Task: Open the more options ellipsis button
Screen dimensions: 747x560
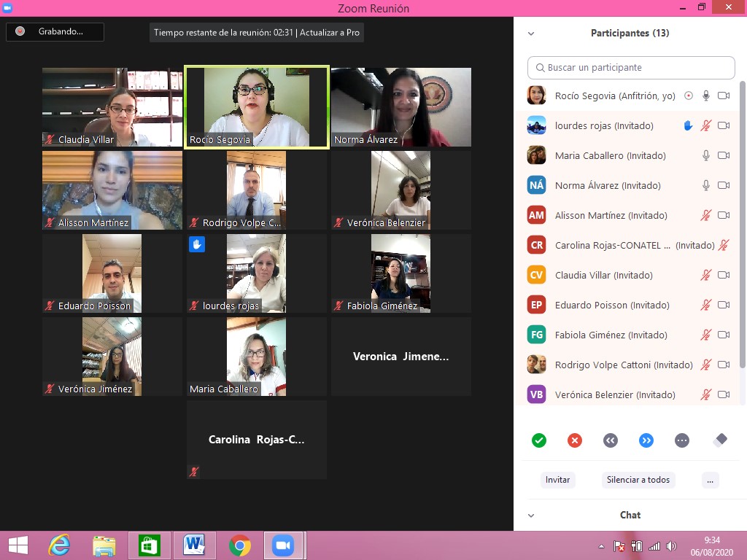Action: [x=710, y=480]
